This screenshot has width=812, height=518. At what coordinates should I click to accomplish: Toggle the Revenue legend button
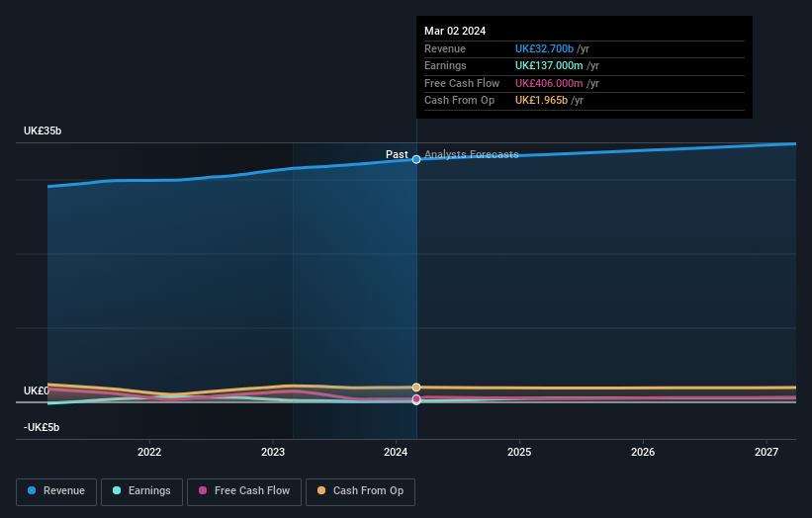point(56,491)
